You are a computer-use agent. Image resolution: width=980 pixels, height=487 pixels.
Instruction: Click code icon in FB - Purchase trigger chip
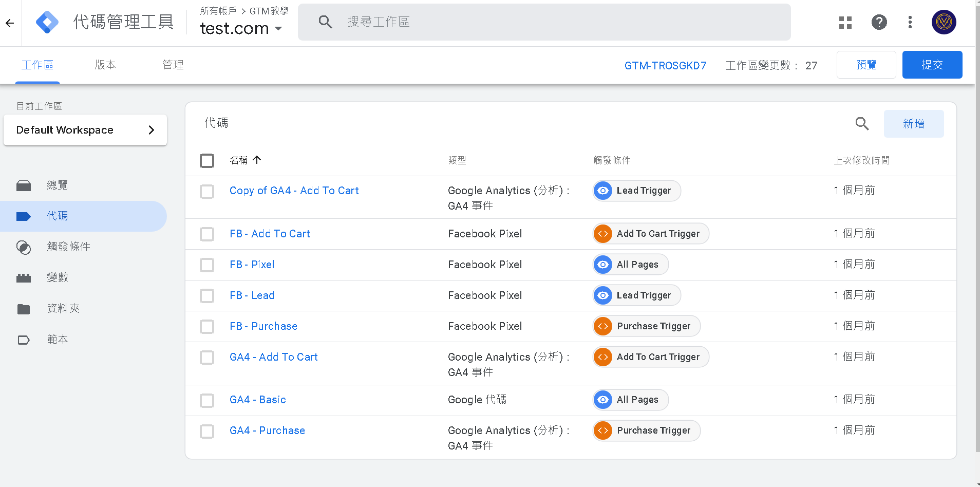(x=603, y=326)
